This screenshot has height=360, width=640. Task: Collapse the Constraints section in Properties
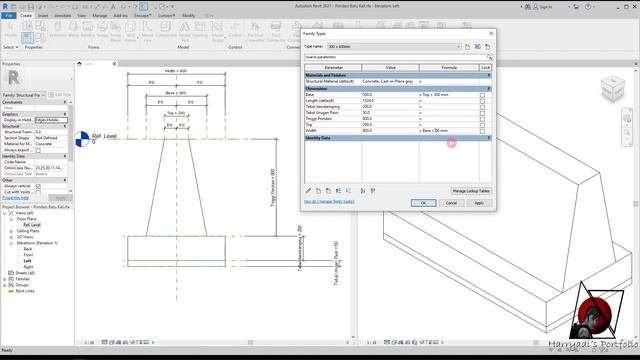tap(64, 102)
